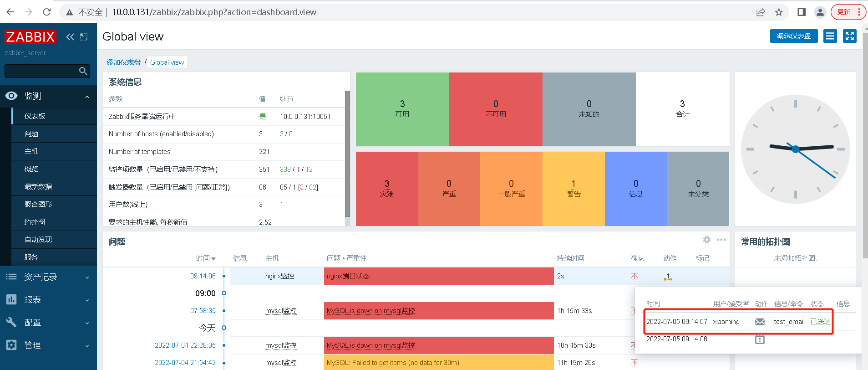The image size is (868, 370).
Task: Open the 问题 item in the monitoring menu
Action: click(31, 134)
